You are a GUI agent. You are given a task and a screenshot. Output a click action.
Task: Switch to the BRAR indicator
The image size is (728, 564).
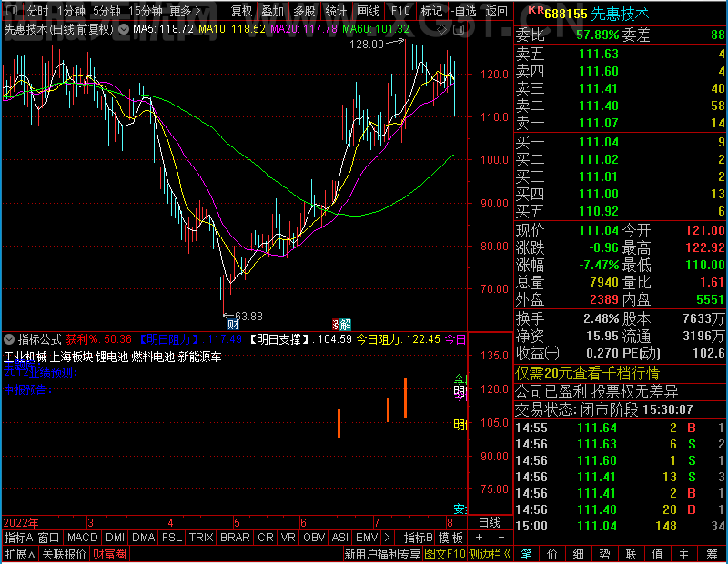click(x=235, y=538)
